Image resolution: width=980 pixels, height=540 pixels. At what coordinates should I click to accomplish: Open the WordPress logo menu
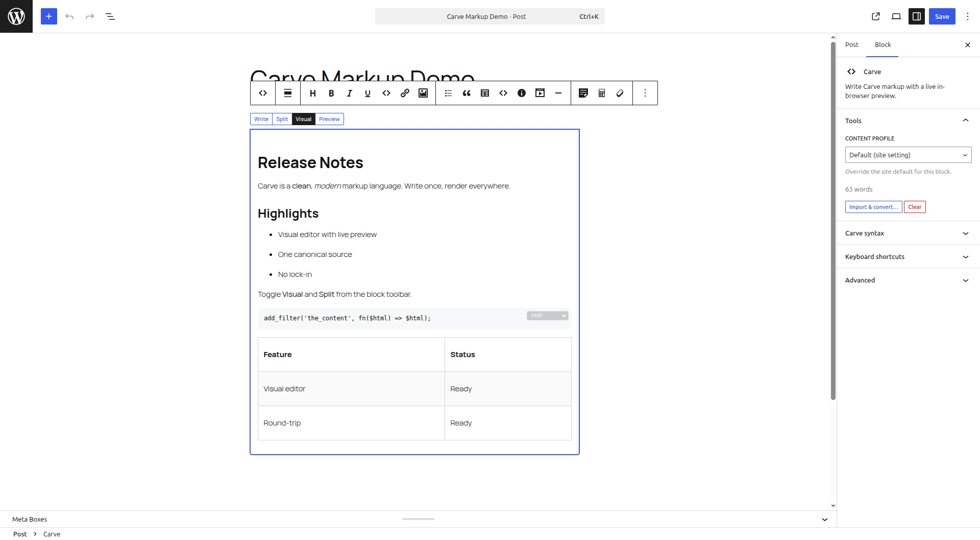16,16
